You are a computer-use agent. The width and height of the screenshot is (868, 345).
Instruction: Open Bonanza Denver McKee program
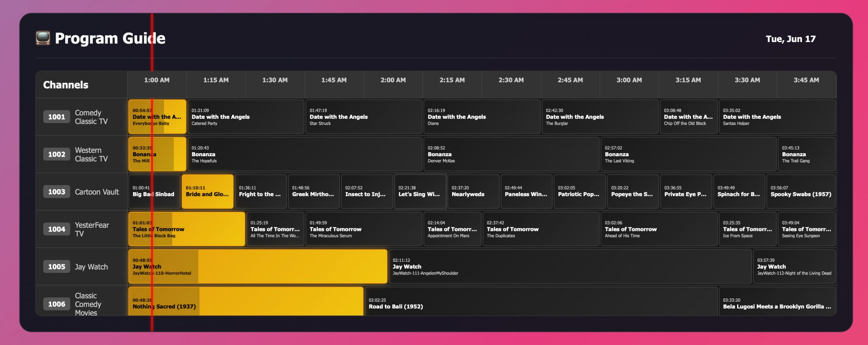[512, 154]
